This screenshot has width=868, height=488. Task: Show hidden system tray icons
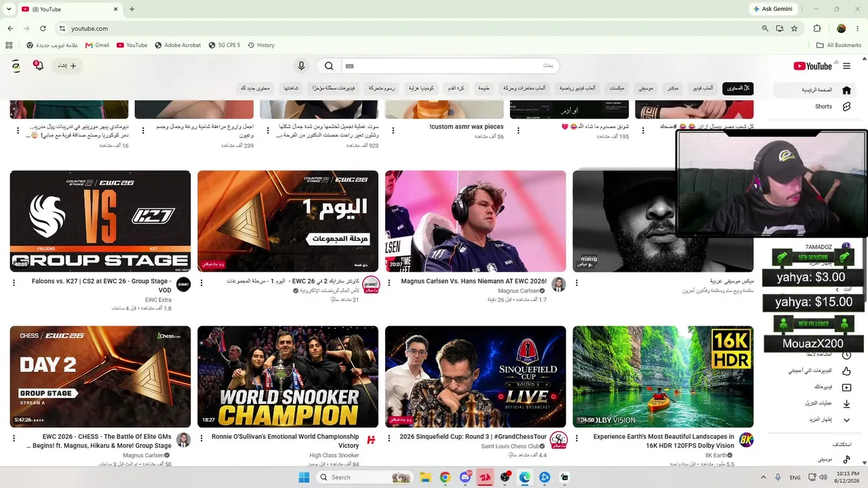[x=764, y=477]
